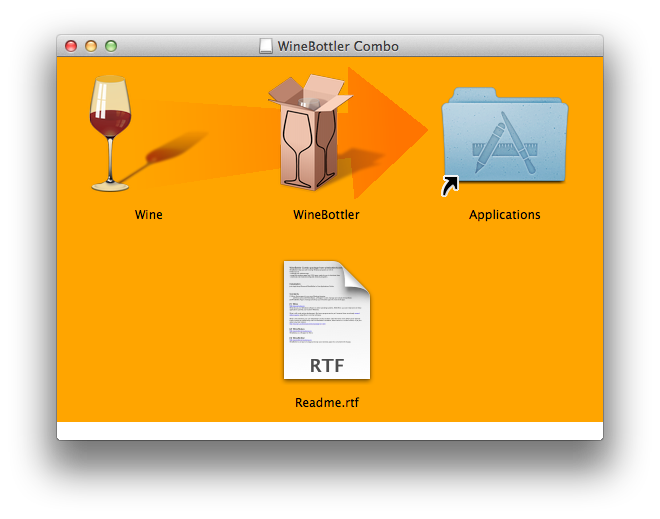Click the "WineBottler" name label
The width and height of the screenshot is (660, 519).
[x=326, y=215]
